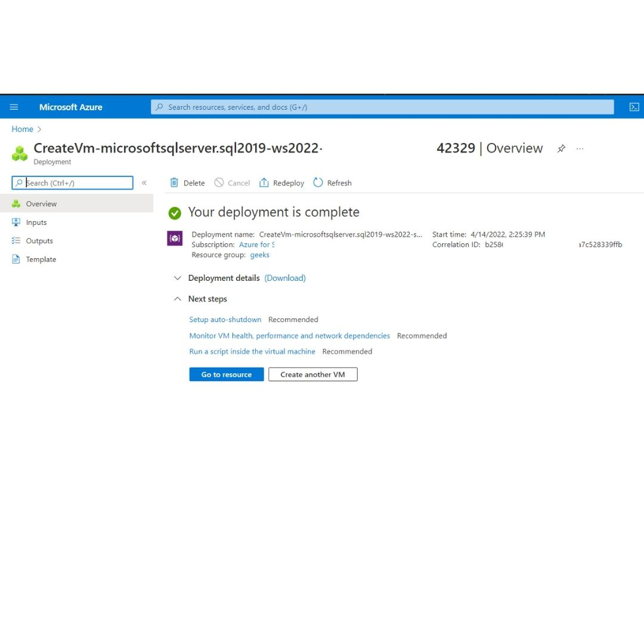This screenshot has width=644, height=644.
Task: Click the '42329 | Overview' title text
Action: (x=490, y=148)
